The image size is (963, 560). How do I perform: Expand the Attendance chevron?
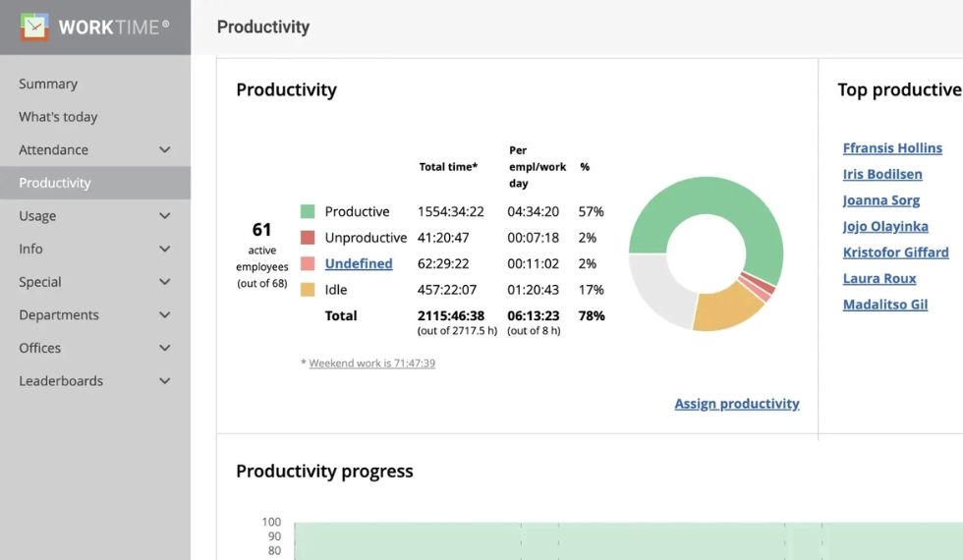coord(165,149)
